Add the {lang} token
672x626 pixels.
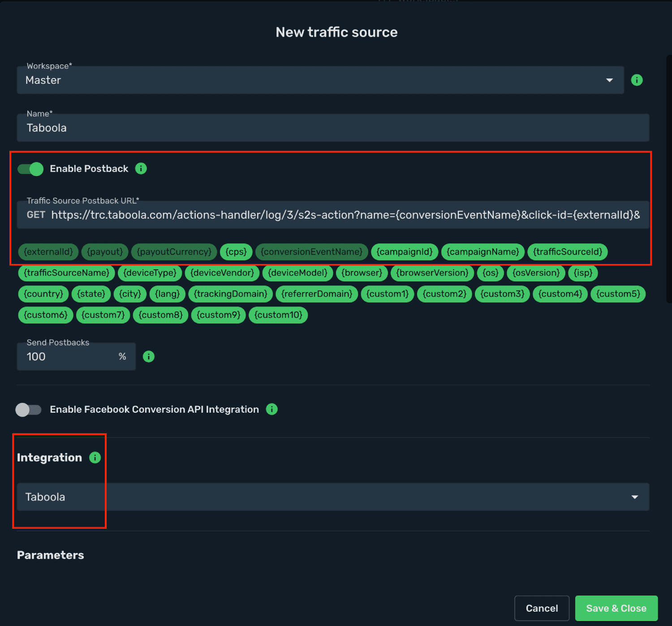168,294
